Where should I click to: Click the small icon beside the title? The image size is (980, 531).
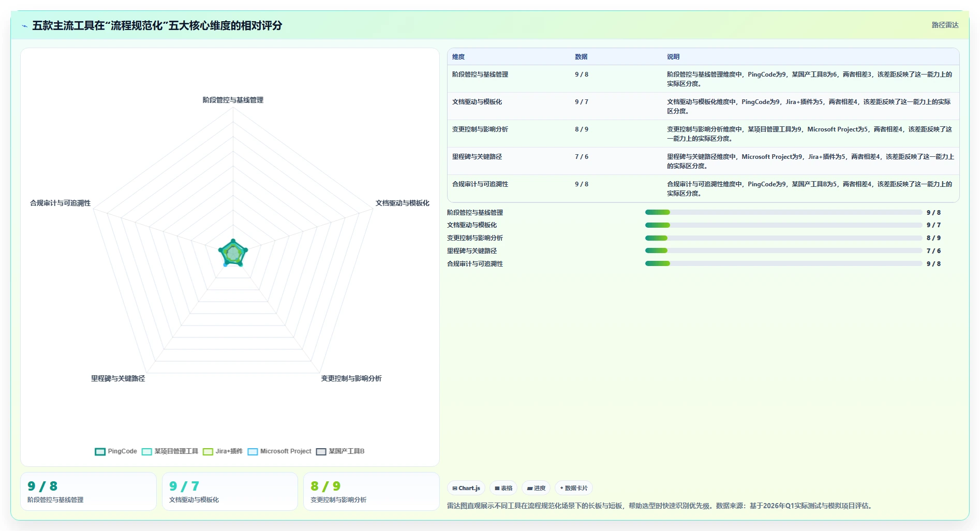tap(24, 26)
